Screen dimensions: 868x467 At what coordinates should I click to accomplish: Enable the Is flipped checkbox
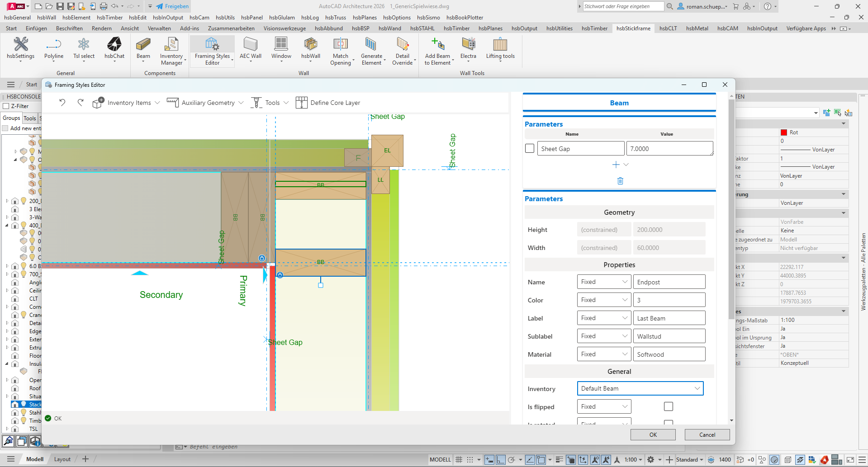669,406
